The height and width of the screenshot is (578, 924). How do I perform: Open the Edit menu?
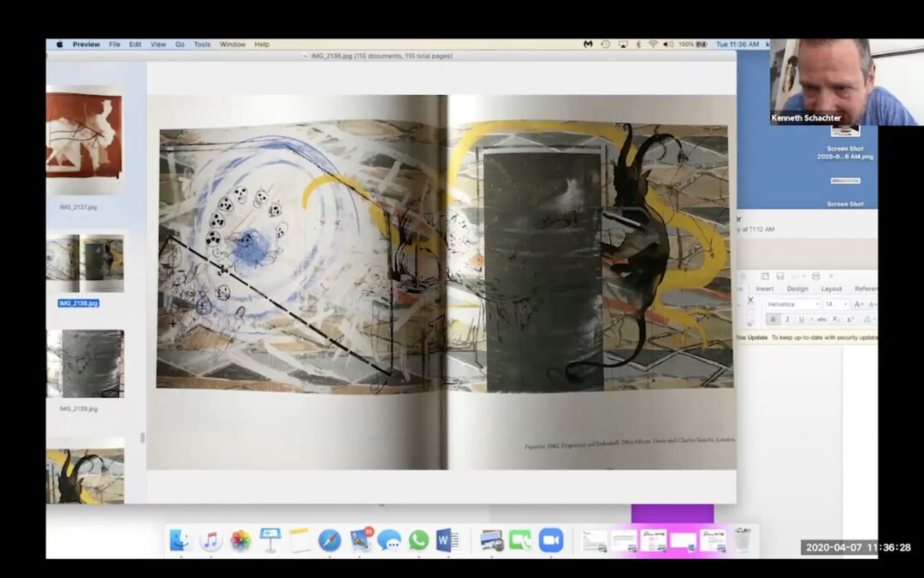pos(135,45)
